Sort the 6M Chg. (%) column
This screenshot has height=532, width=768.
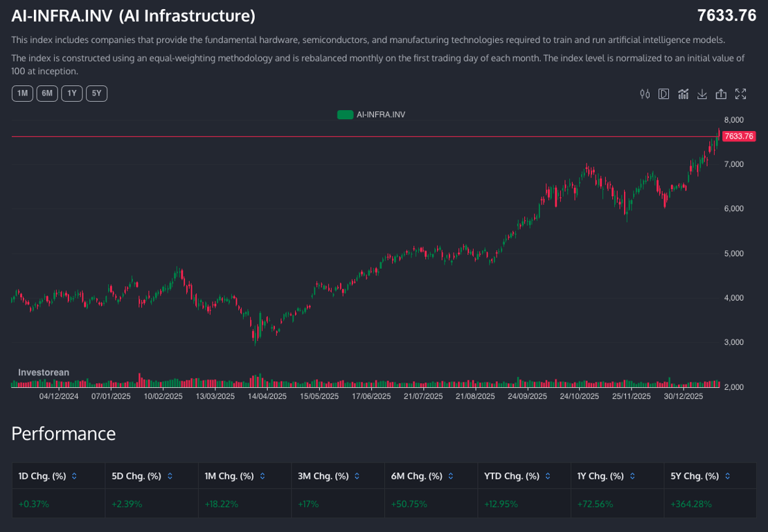tap(451, 477)
